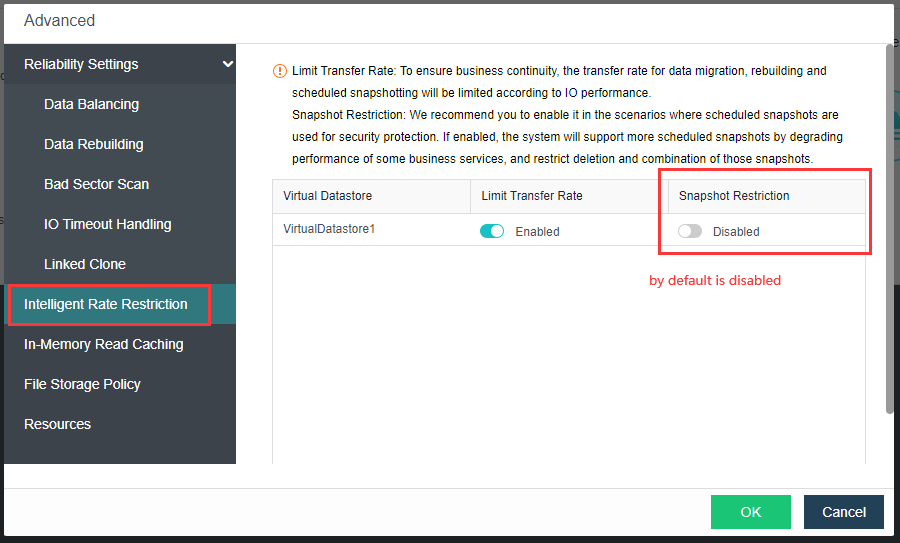Click the orange info icon
Screen dimensions: 900x543
point(280,71)
